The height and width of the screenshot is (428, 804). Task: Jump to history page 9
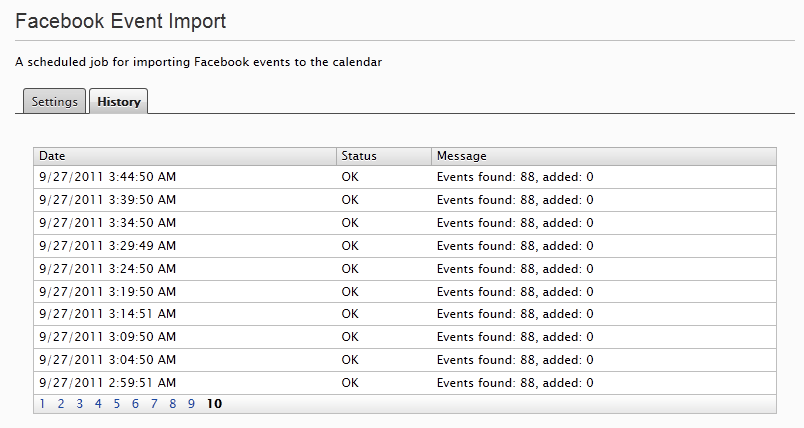tap(191, 404)
